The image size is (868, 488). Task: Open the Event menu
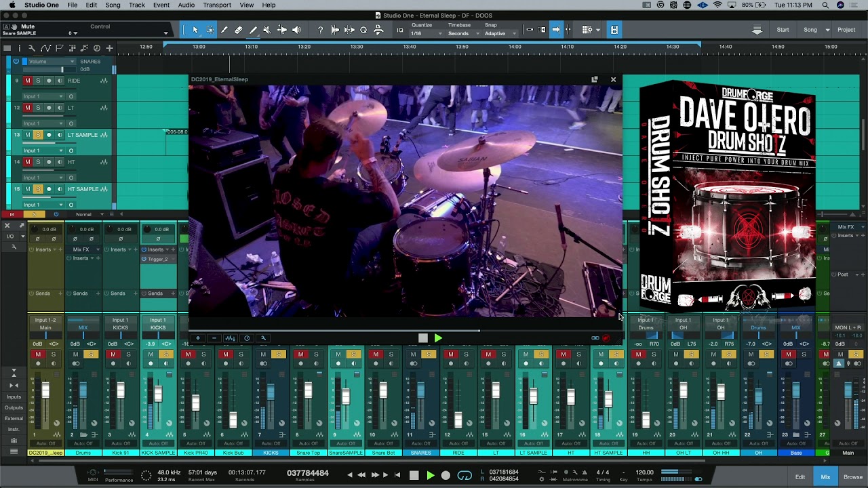coord(161,5)
